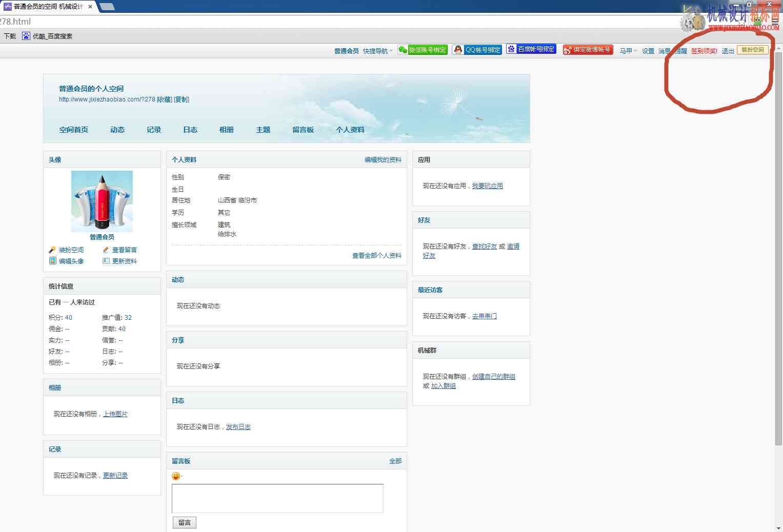This screenshot has height=532, width=783.
Task: Click 全部 link in message board header
Action: (395, 461)
